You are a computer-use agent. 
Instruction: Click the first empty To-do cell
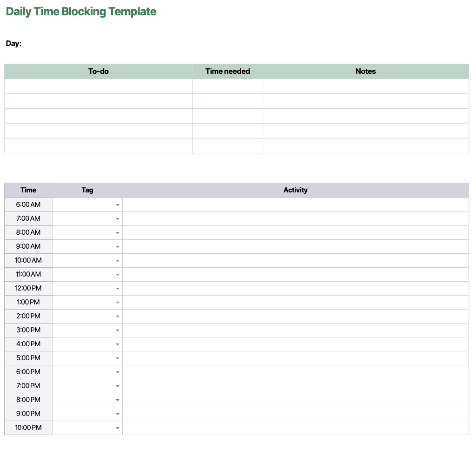point(98,86)
